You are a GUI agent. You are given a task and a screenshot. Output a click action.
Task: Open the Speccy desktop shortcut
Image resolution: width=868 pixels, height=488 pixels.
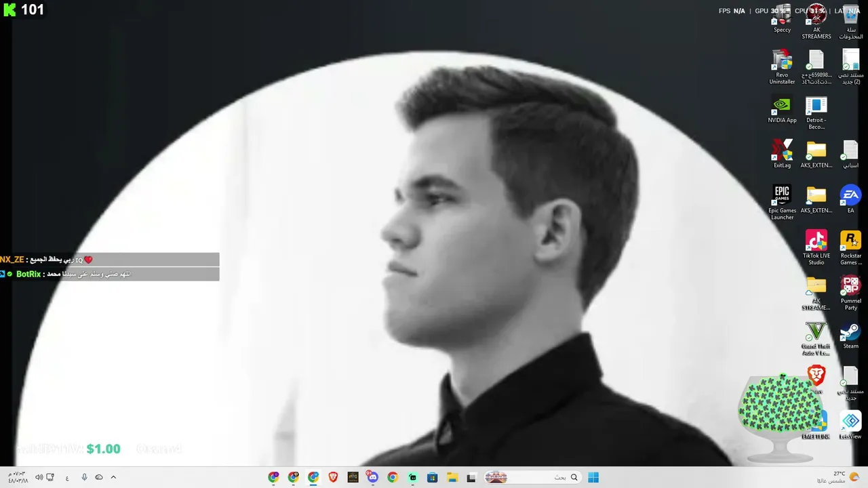(x=782, y=20)
